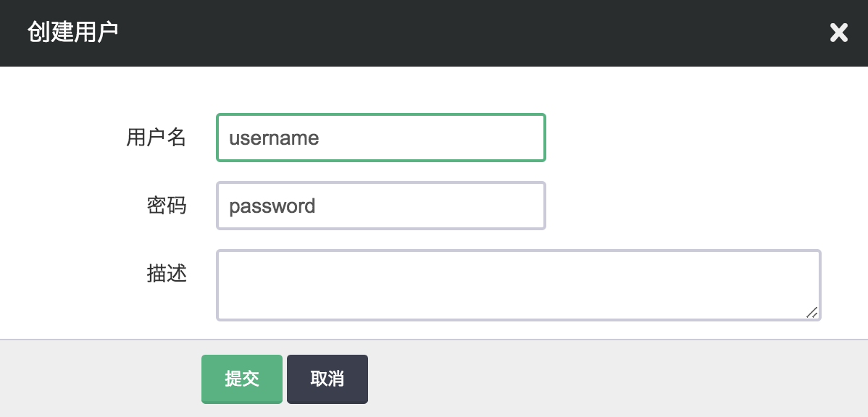868x417 pixels.
Task: Click the 密码 field label
Action: click(x=167, y=206)
